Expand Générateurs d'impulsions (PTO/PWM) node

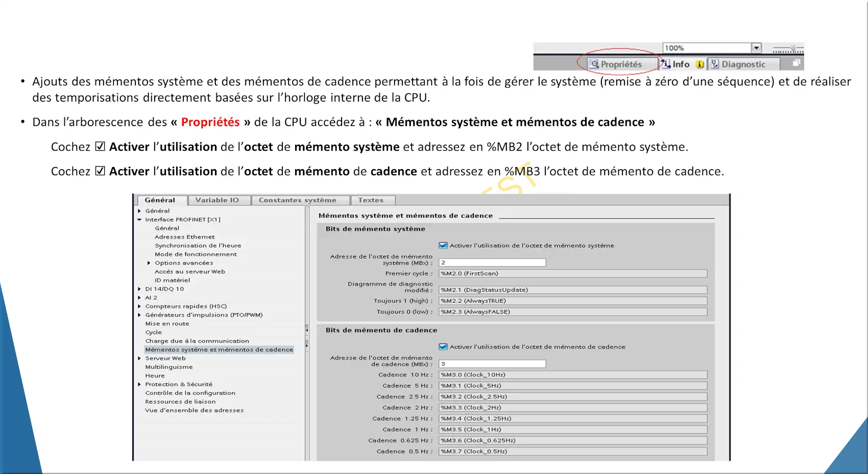139,315
